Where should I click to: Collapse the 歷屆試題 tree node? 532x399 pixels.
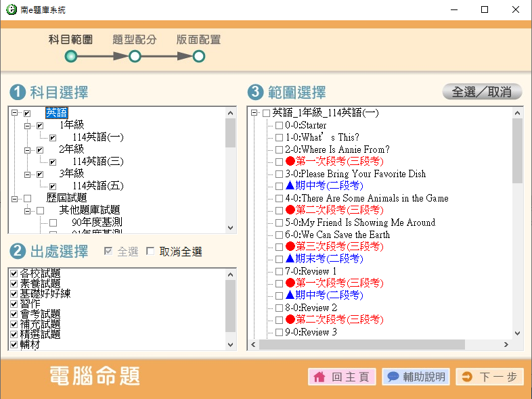click(14, 198)
